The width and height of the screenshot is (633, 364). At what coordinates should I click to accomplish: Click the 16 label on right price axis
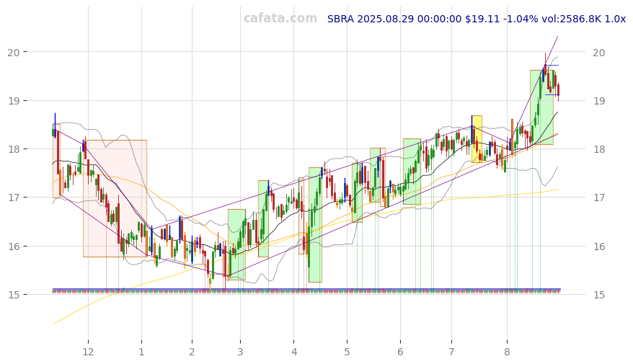pos(600,247)
